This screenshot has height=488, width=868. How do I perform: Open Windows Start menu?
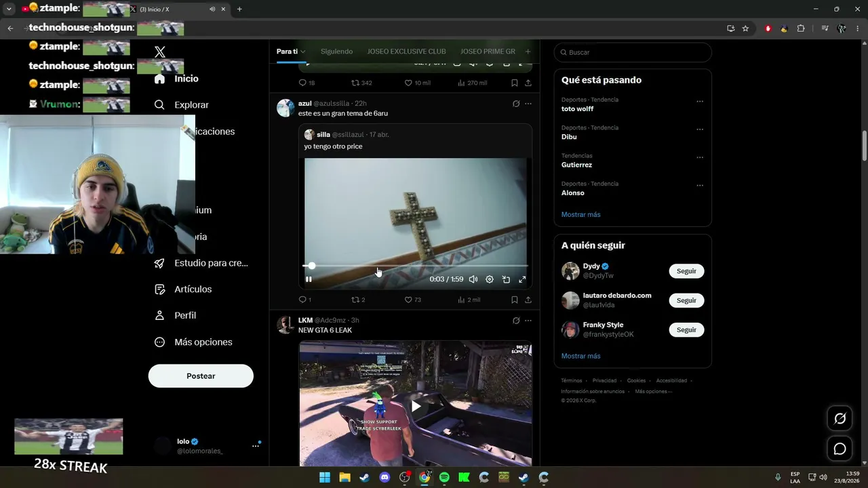(x=325, y=477)
